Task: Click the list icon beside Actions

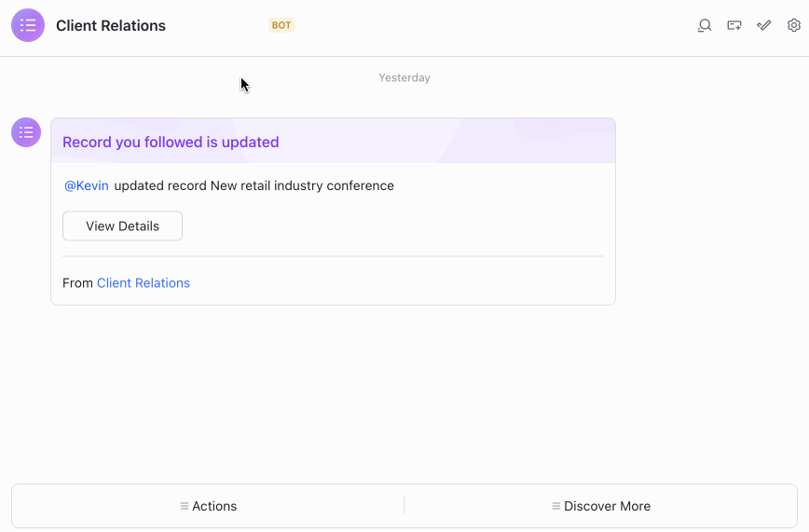Action: tap(185, 506)
